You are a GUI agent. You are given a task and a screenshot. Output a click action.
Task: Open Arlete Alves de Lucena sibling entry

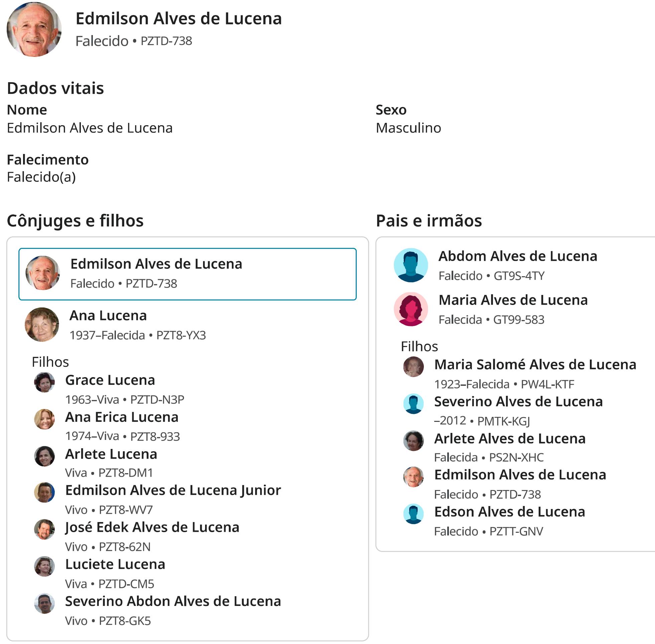tap(510, 438)
